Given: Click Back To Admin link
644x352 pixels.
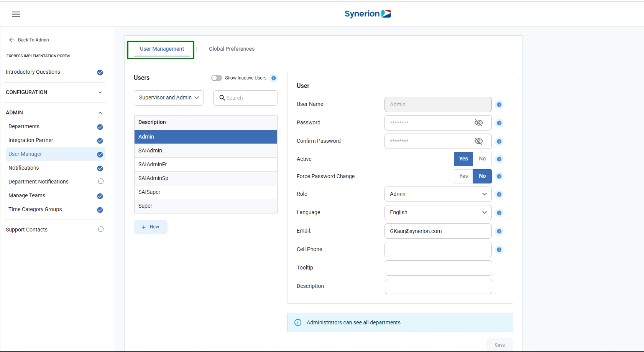Looking at the screenshot, I should point(33,40).
